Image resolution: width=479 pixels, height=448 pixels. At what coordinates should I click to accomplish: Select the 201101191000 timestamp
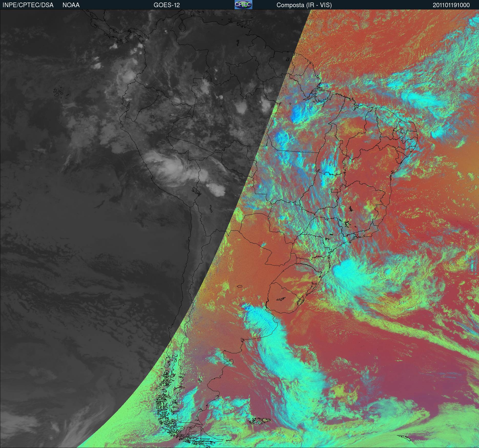click(x=451, y=5)
